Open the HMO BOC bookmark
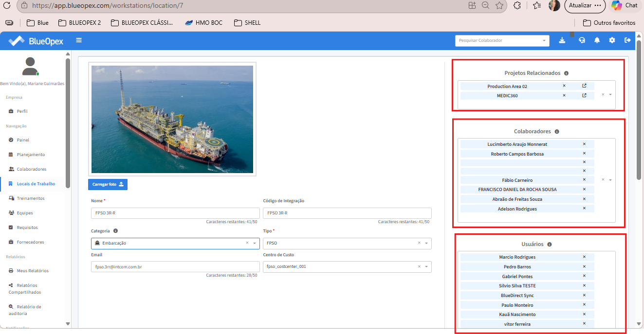This screenshot has width=644, height=334. [203, 22]
